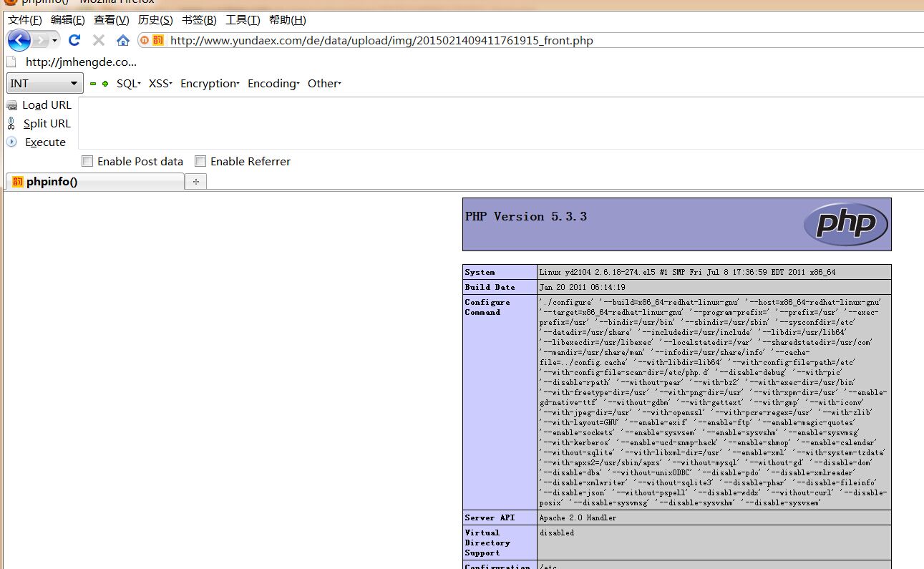Screen dimensions: 924x569
Task: Open the 编辑(E) menu
Action: 67,19
